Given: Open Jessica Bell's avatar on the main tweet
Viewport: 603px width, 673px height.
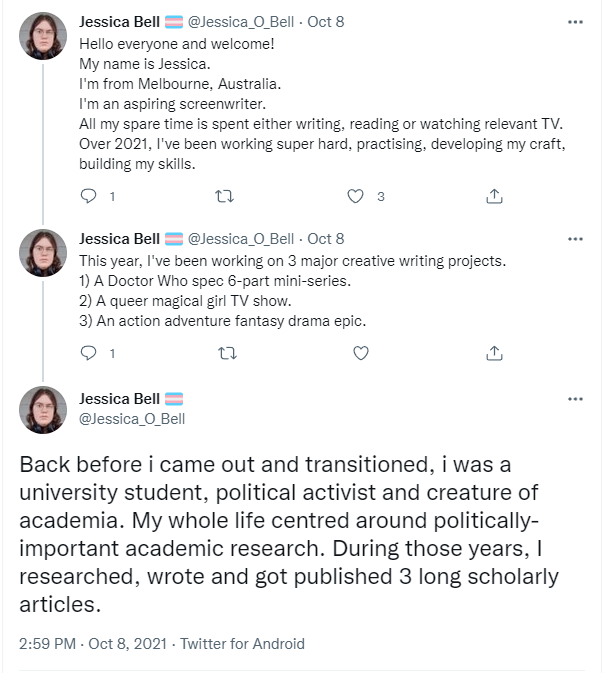Looking at the screenshot, I should click(43, 410).
